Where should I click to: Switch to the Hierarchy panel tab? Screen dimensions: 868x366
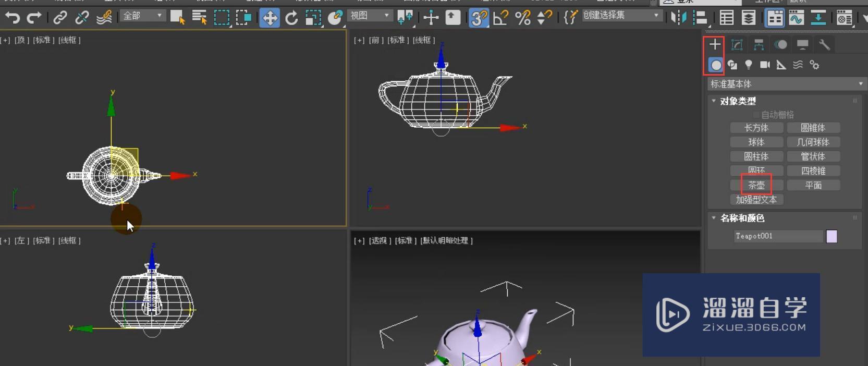759,44
